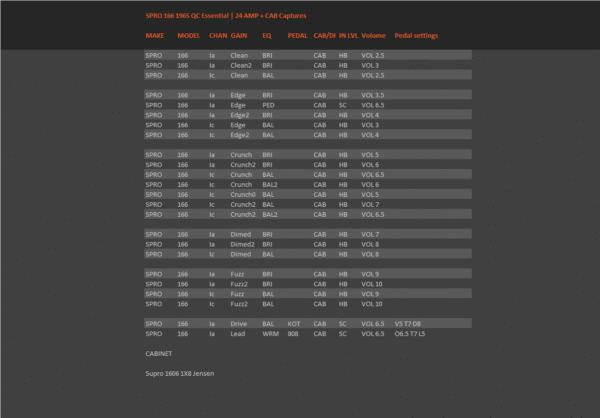Click the 'KOT' pedal value
This screenshot has width=600, height=418.
point(294,324)
